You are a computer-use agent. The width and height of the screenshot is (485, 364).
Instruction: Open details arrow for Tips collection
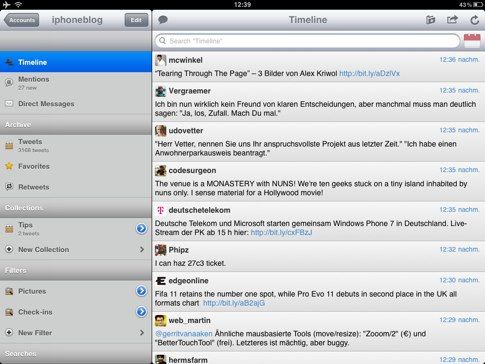[x=141, y=228]
